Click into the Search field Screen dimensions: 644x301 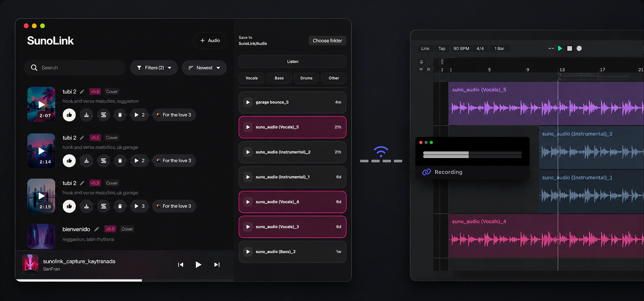[x=75, y=68]
